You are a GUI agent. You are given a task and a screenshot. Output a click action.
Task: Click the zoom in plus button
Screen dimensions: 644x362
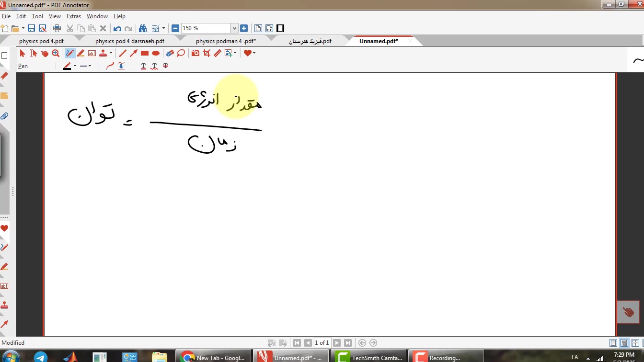(x=244, y=28)
